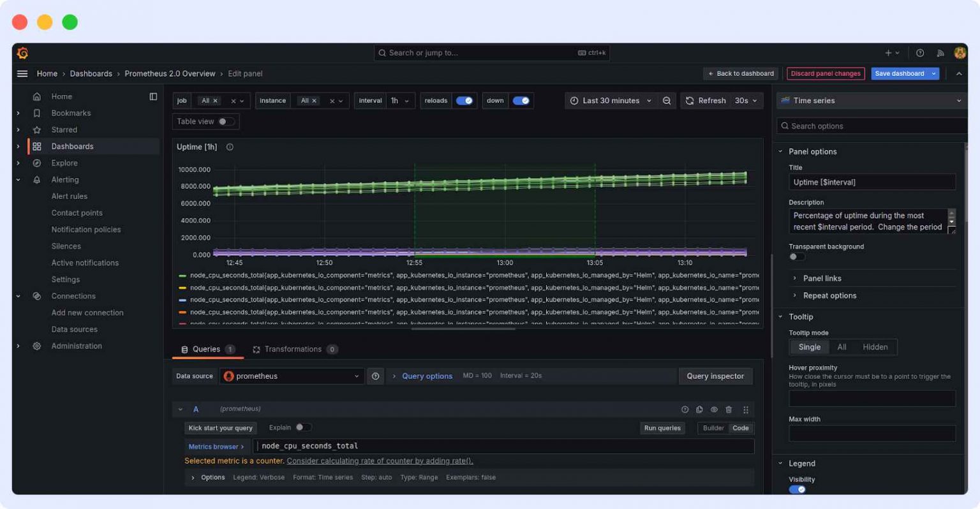This screenshot has height=509, width=980.
Task: Select Single tooltip mode
Action: [x=809, y=346]
